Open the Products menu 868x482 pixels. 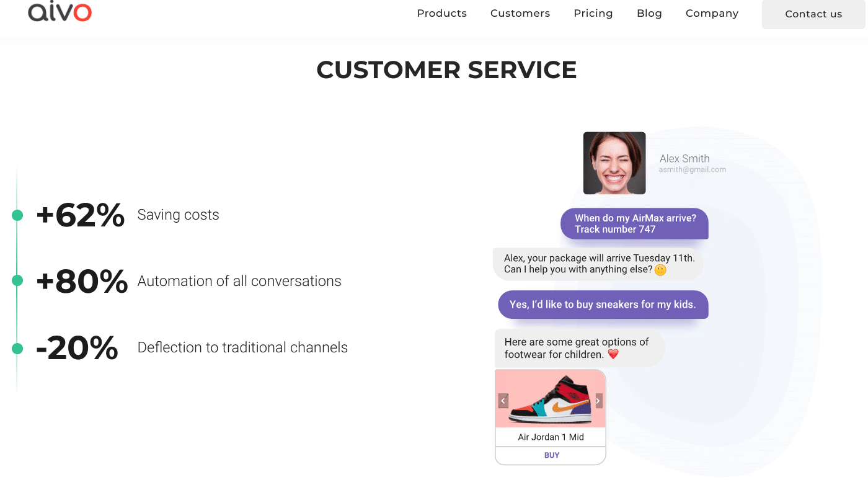tap(441, 14)
